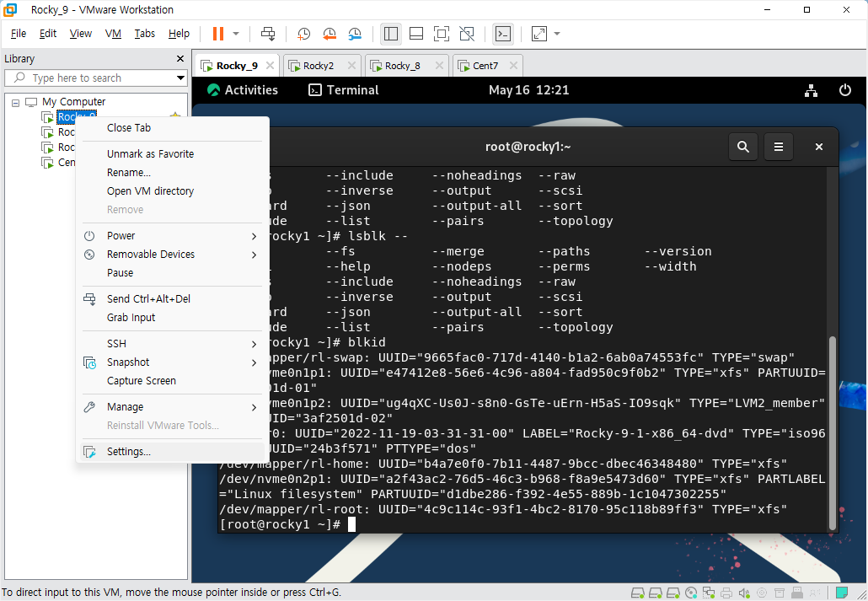The height and width of the screenshot is (601, 868).
Task: Open the Help menu
Action: (x=179, y=34)
